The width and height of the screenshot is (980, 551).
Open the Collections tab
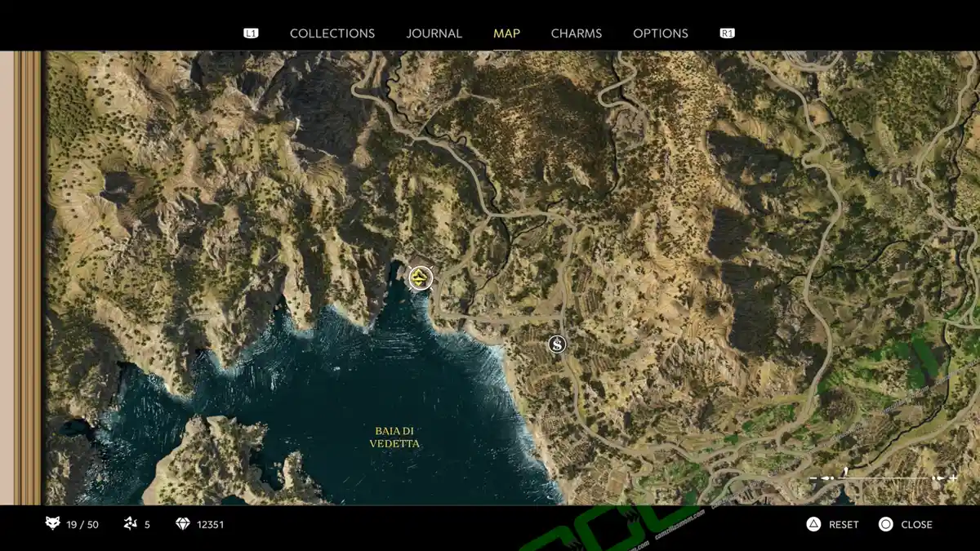pyautogui.click(x=332, y=33)
